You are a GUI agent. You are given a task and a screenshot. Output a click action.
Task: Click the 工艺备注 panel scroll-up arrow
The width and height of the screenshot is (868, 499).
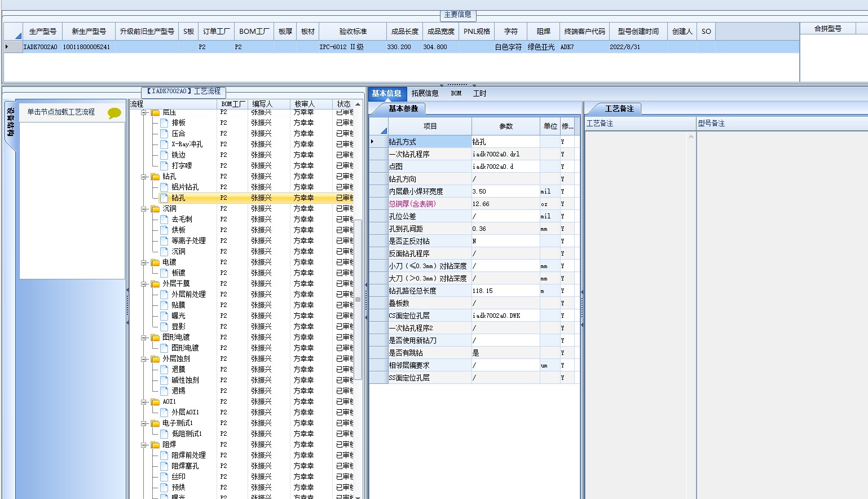click(x=691, y=137)
